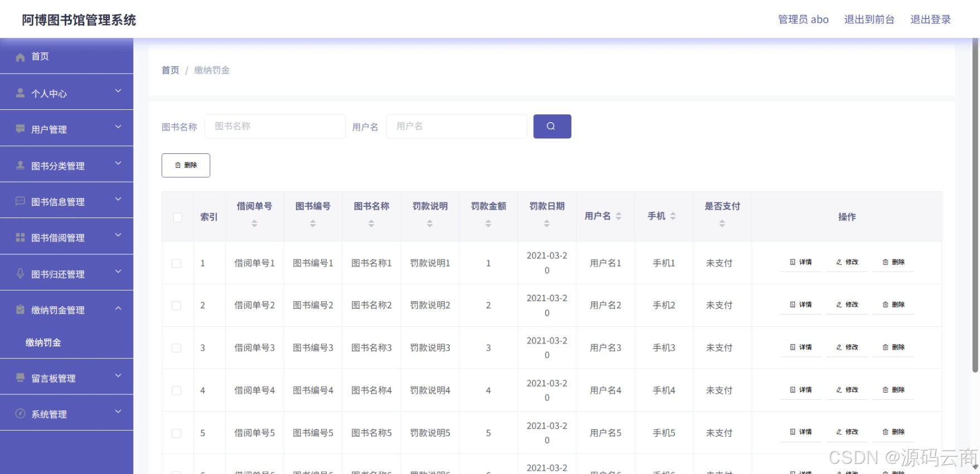The image size is (980, 474).
Task: Click the grid icon beside 图书借阅管理
Action: (x=21, y=238)
